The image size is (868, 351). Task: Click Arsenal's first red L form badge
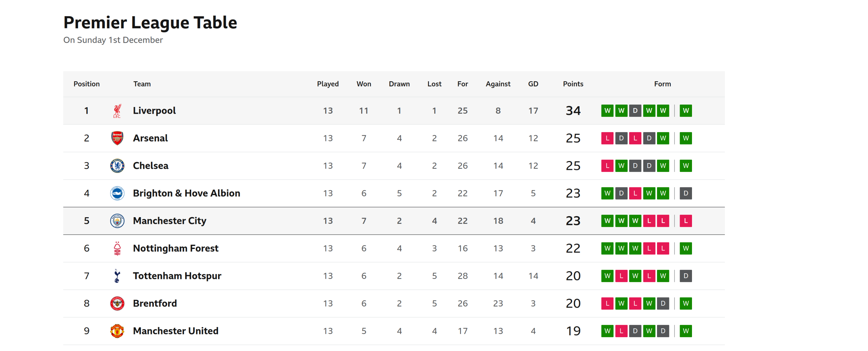click(607, 138)
